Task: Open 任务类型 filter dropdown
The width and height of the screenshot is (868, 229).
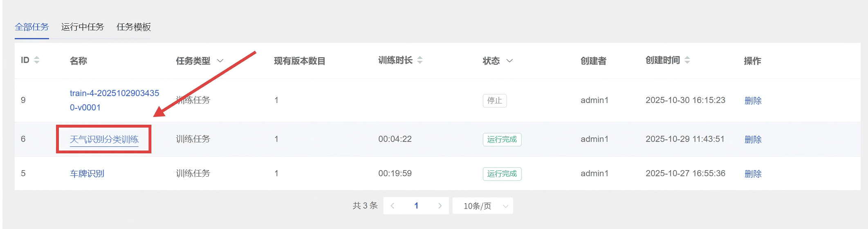Action: pos(220,61)
